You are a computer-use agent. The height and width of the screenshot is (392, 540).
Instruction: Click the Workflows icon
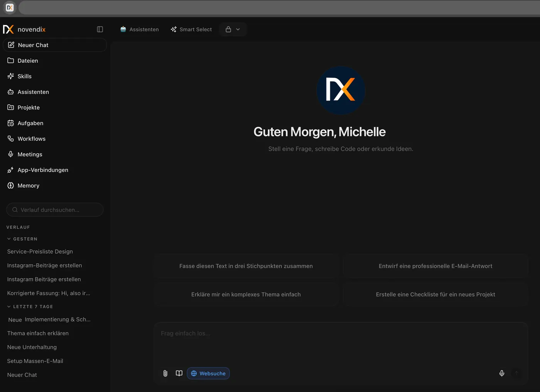11,139
